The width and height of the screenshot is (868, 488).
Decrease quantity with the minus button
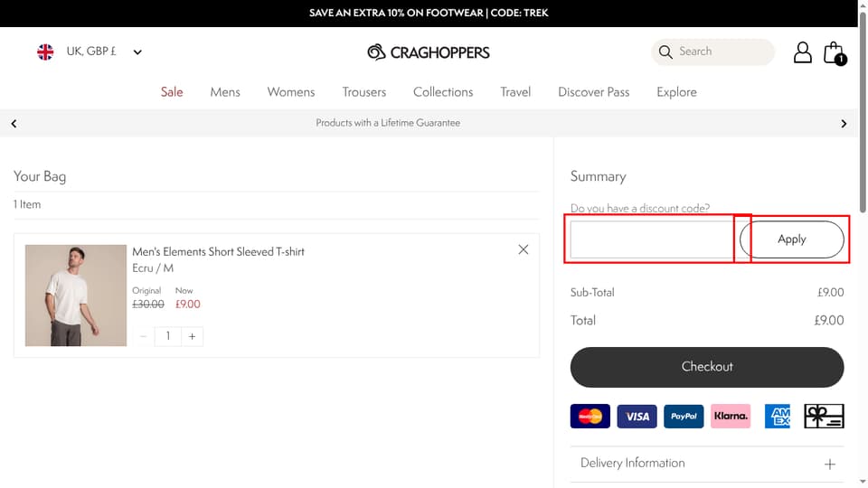click(144, 336)
